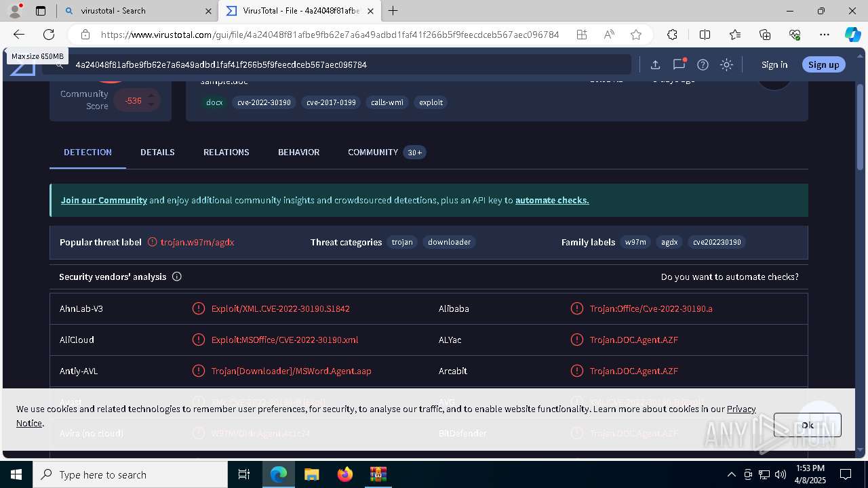The height and width of the screenshot is (488, 868).
Task: Open the tab actions menu icon
Action: (x=41, y=11)
